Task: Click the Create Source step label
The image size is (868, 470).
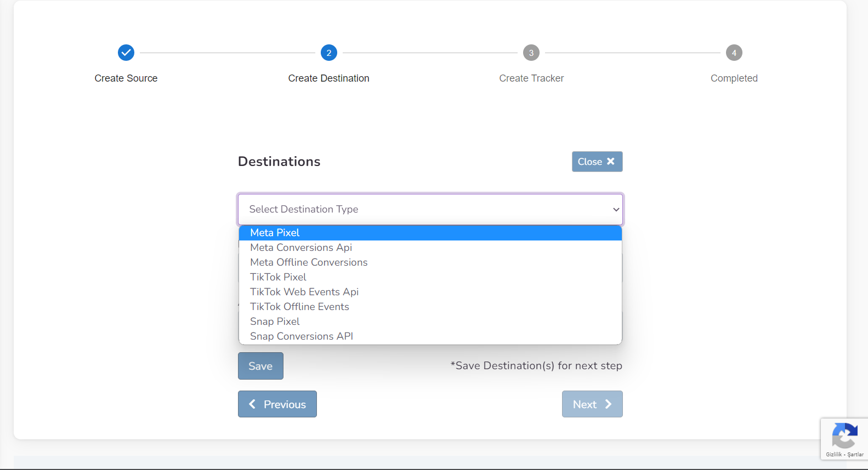Action: click(x=126, y=78)
